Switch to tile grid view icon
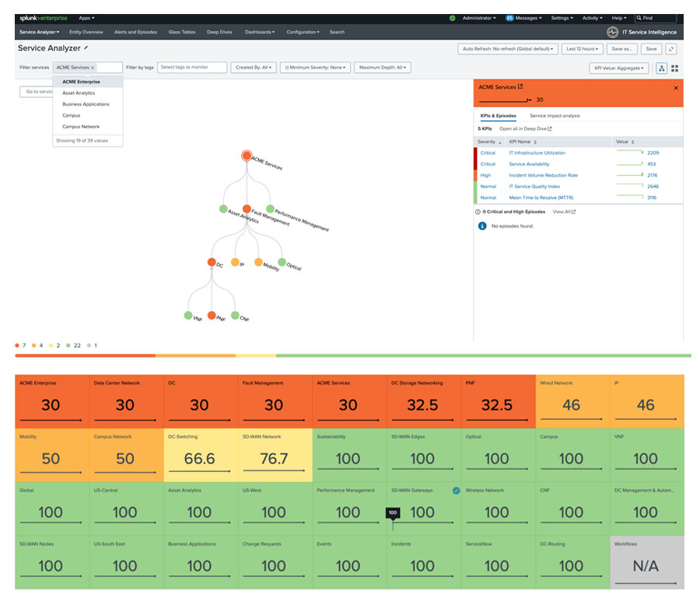Viewport: 700px width, 605px height. tap(674, 68)
